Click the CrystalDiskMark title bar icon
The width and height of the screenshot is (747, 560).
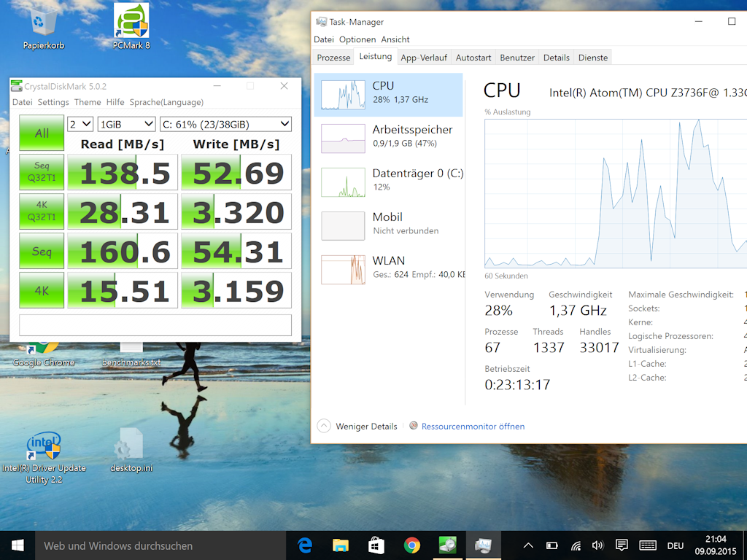coord(16,86)
